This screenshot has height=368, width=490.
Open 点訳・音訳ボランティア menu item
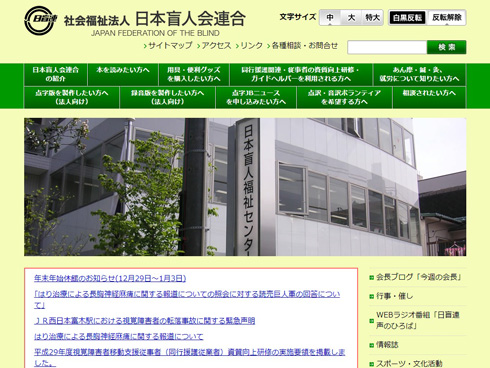[344, 97]
